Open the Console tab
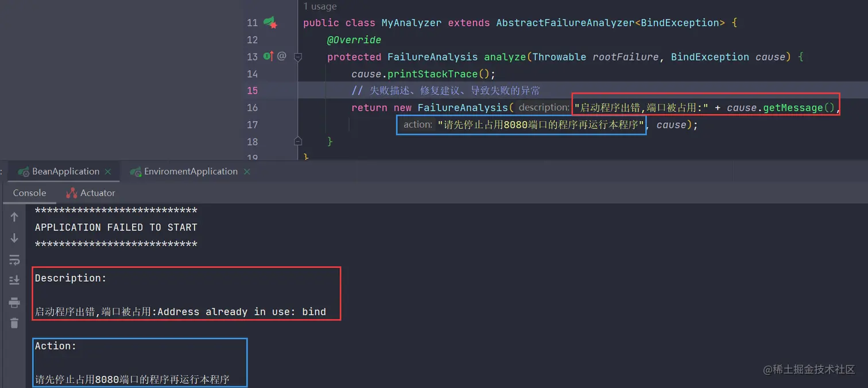Image resolution: width=868 pixels, height=388 pixels. (29, 193)
